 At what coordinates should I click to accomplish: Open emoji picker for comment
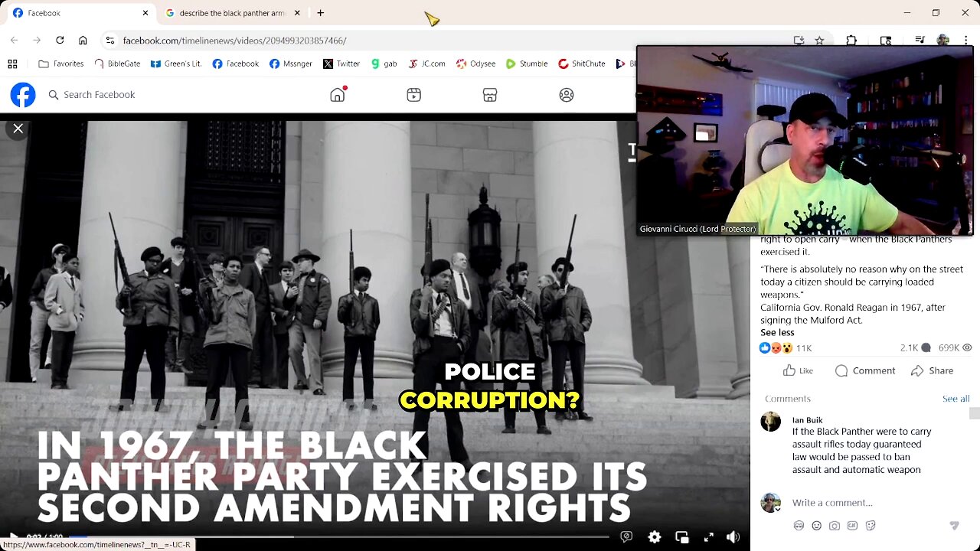tap(816, 526)
